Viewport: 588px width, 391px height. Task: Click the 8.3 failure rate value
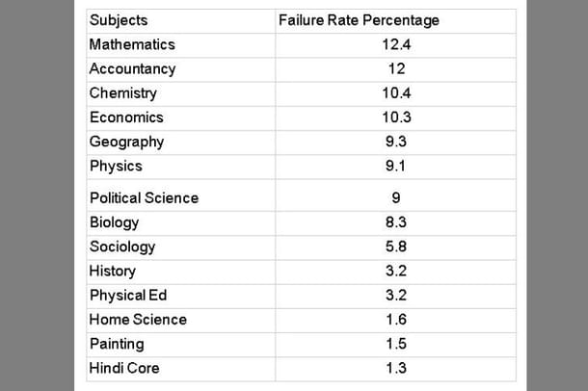(396, 222)
